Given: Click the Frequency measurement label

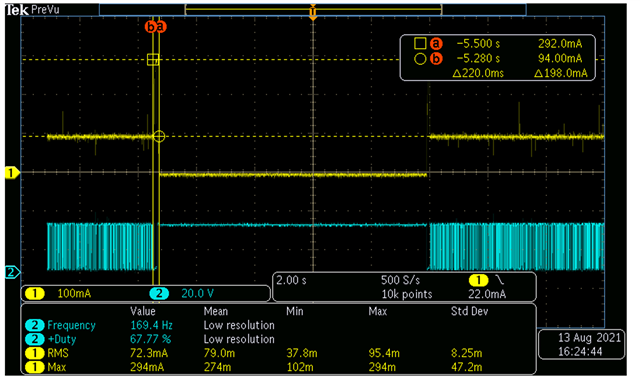Looking at the screenshot, I should [71, 325].
